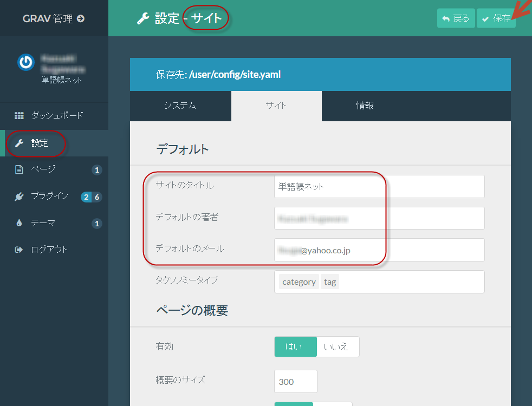Focus the デフォルトのメール input field

click(379, 250)
